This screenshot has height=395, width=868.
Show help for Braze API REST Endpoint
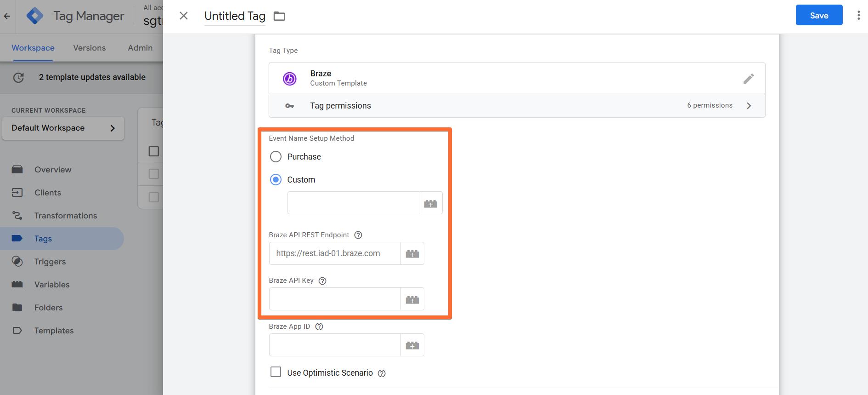(358, 235)
